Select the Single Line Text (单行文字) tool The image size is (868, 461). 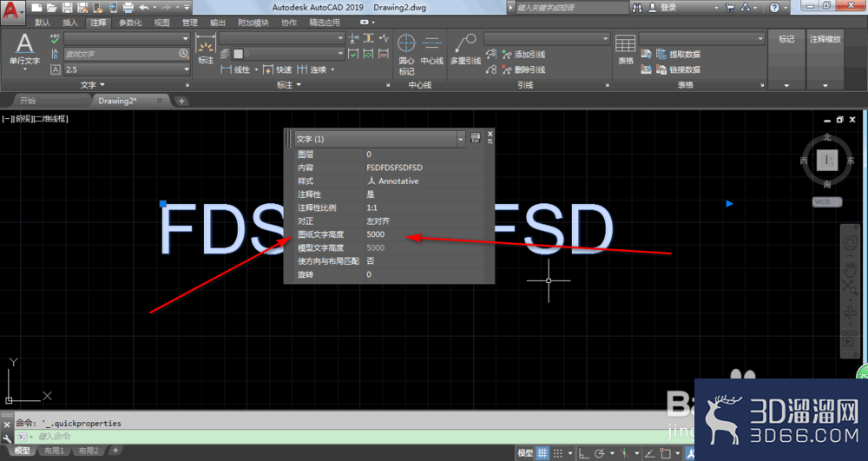click(x=24, y=49)
